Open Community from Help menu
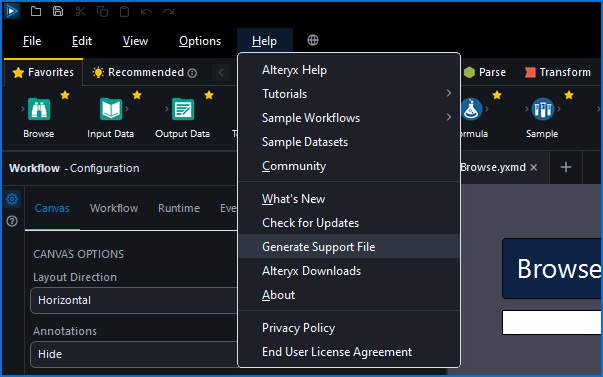 pos(349,166)
